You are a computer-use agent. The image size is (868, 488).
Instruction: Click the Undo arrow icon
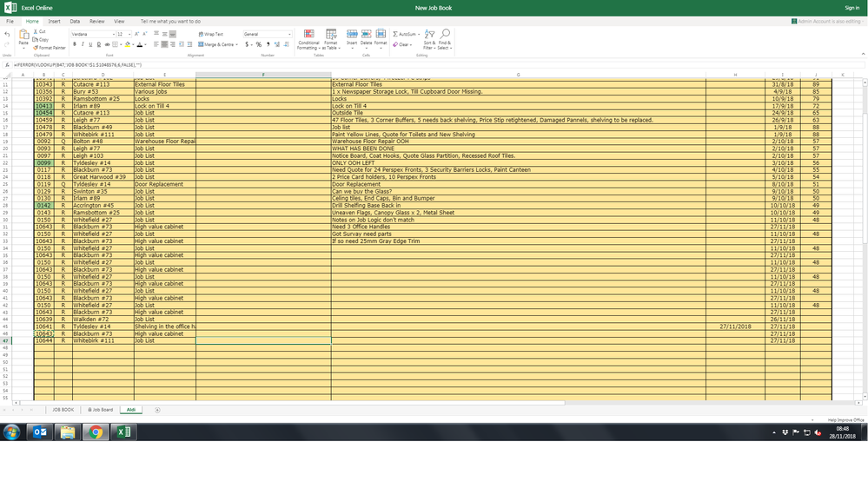coord(7,35)
